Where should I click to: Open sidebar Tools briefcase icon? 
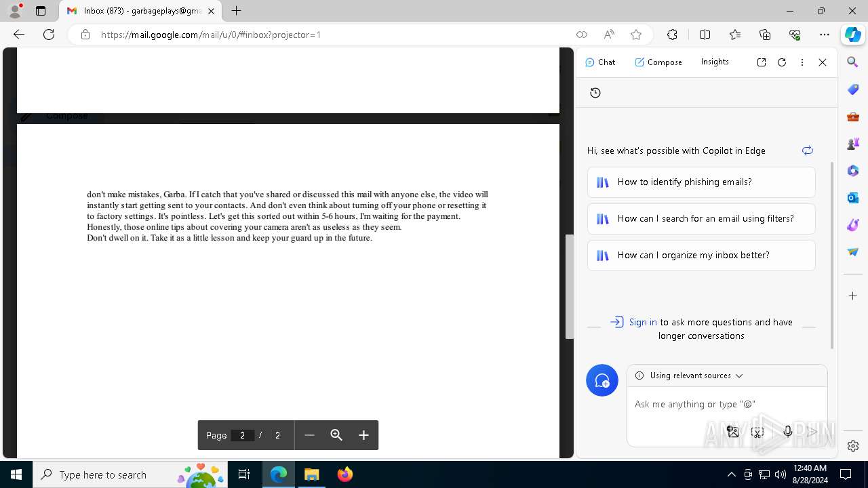[853, 117]
